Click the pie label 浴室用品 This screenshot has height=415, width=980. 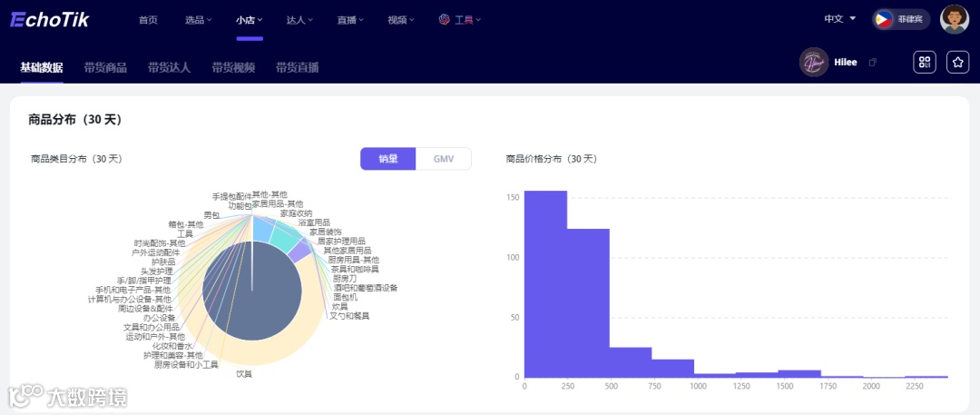(314, 222)
